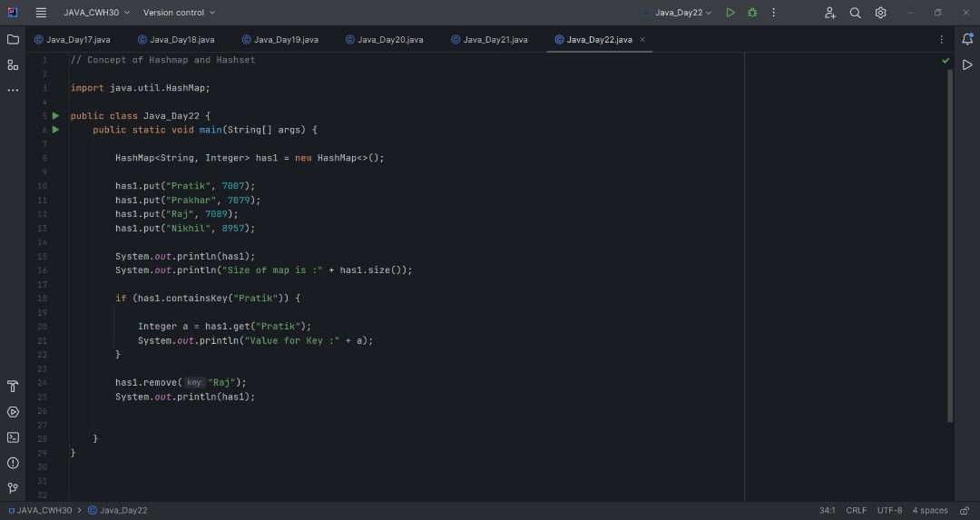Switch to Java_Day18.java tab
This screenshot has height=520, width=980.
click(176, 39)
